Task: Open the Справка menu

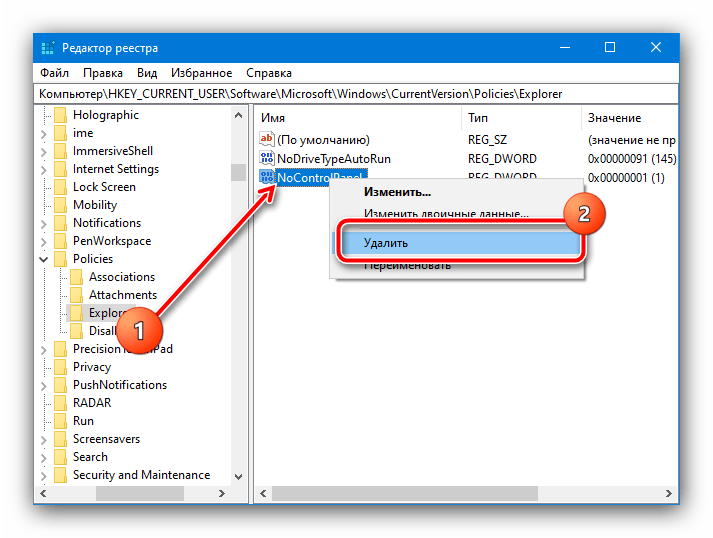Action: click(x=269, y=73)
